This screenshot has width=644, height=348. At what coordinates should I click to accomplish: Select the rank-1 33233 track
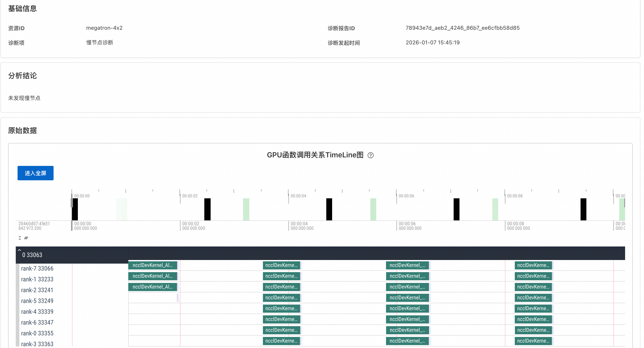point(37,279)
